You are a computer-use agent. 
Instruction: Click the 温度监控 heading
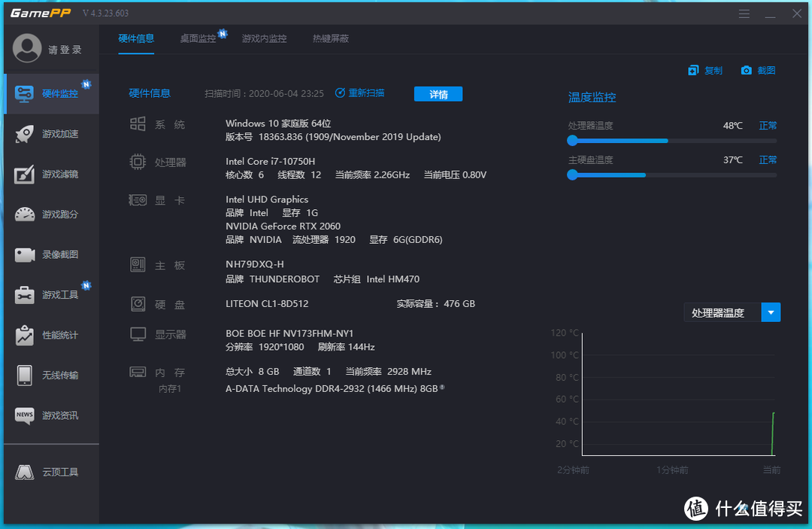(592, 97)
